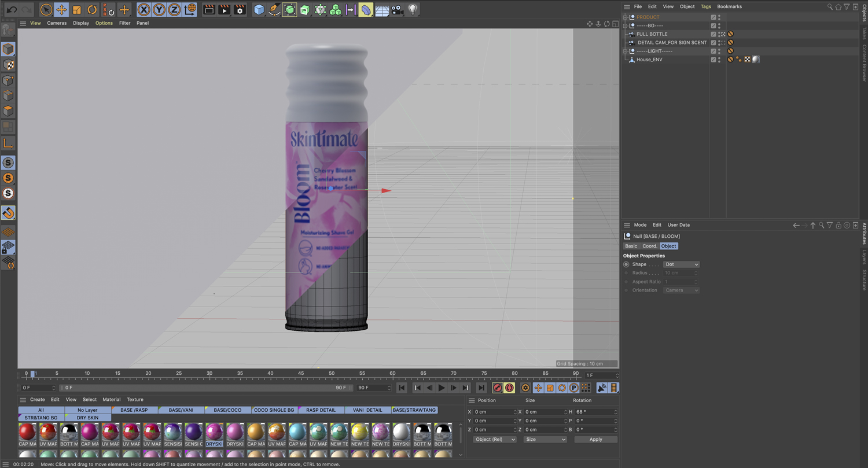This screenshot has height=468, width=868.
Task: Open Object Manager Bookmarks menu
Action: 729,6
